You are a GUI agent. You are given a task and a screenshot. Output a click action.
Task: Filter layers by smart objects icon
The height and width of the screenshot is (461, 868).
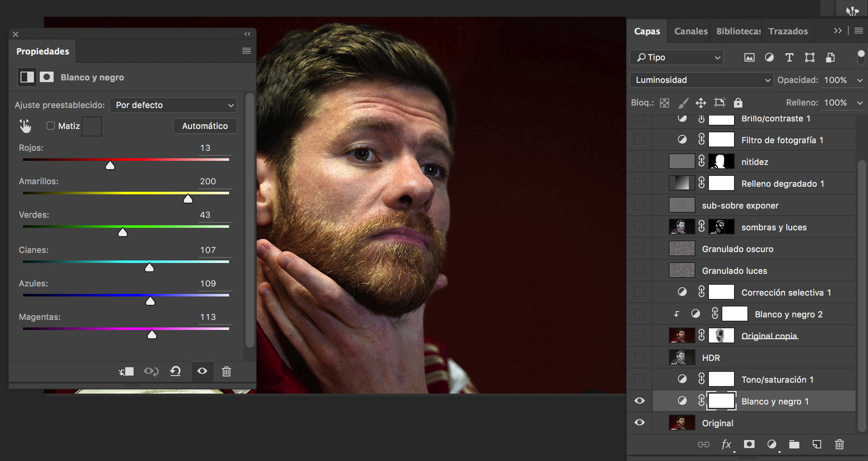coord(830,57)
